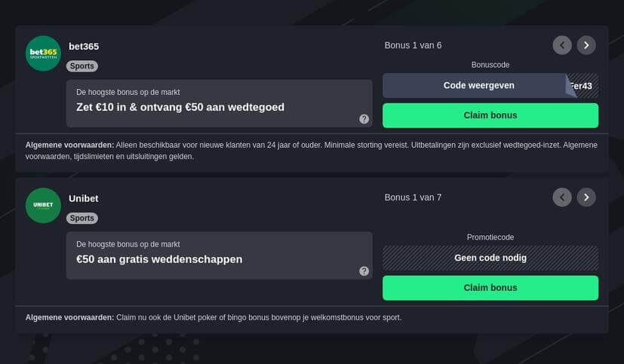Image resolution: width=624 pixels, height=364 pixels.
Task: Select the Sports tag under Unibet
Action: click(x=82, y=219)
